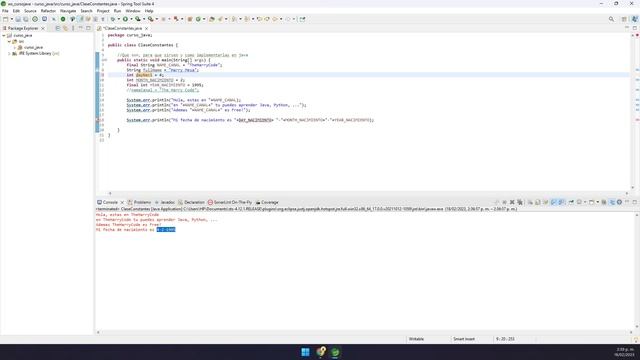The height and width of the screenshot is (360, 640).
Task: Click the green Run play button
Action: 125,19
